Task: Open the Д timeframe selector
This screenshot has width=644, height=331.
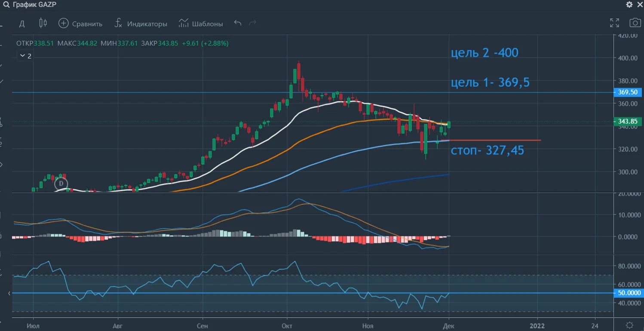Action: (x=22, y=24)
